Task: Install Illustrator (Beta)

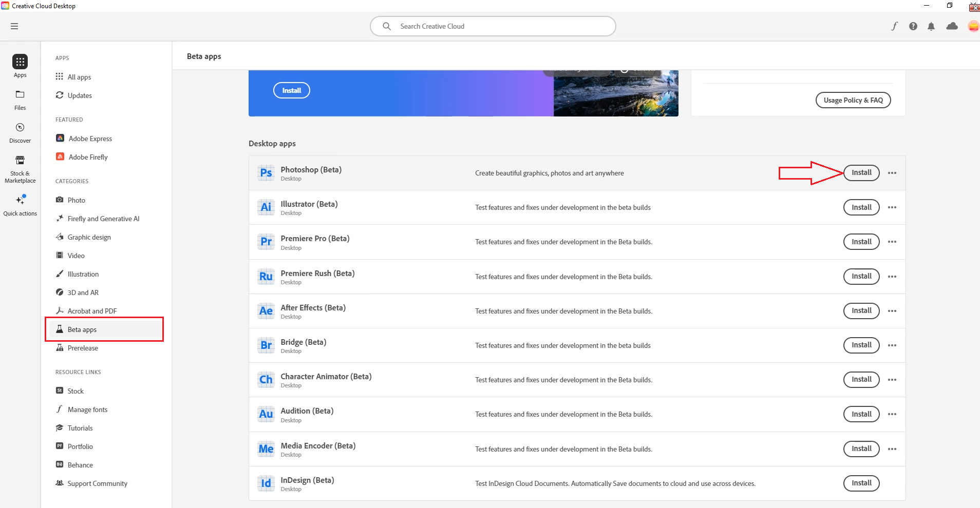Action: [x=861, y=207]
